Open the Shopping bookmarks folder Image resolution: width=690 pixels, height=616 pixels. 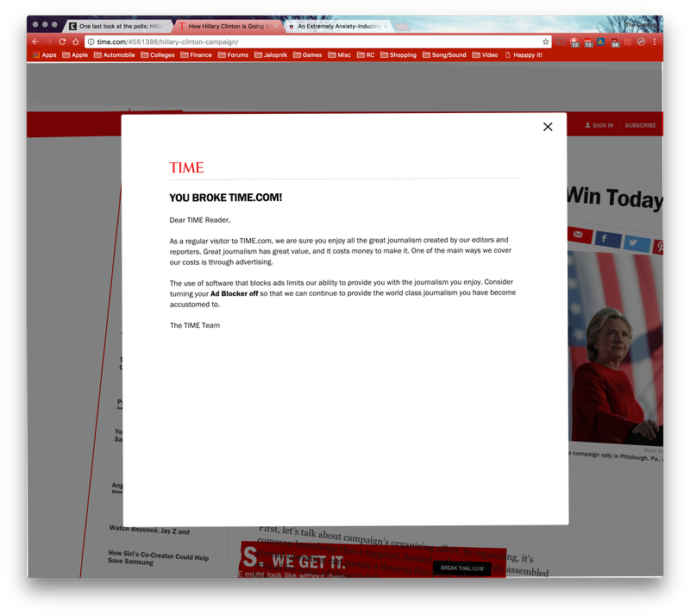pyautogui.click(x=398, y=55)
